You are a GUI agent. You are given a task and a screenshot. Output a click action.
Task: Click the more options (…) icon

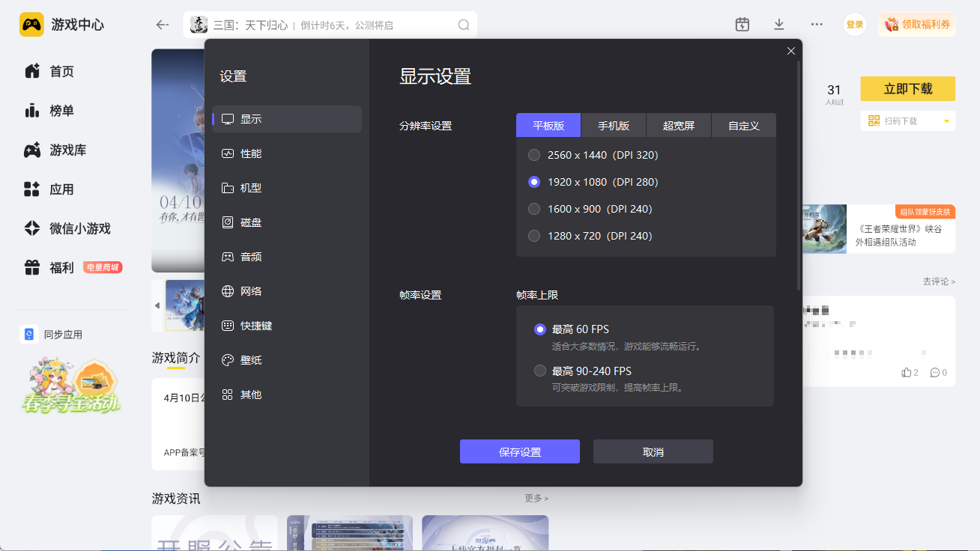click(x=816, y=24)
